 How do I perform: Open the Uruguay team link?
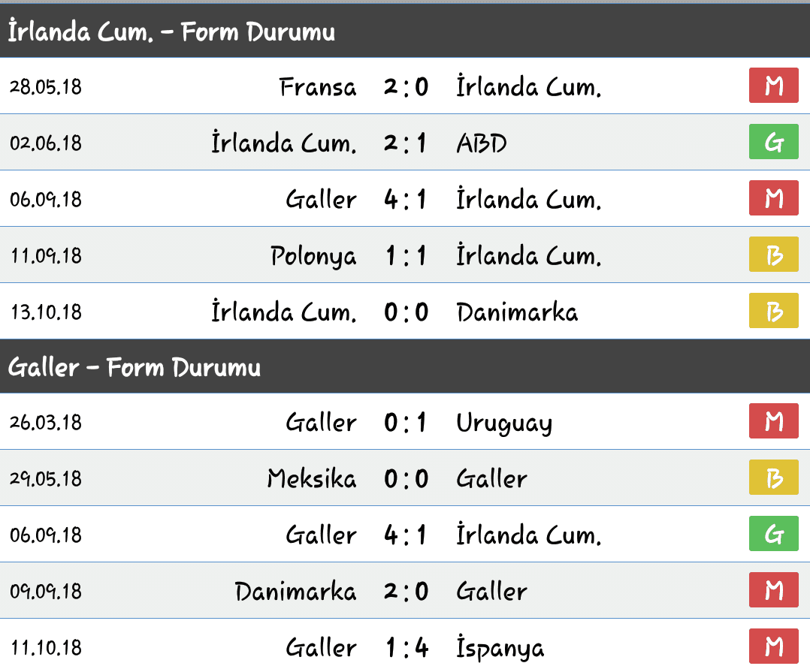coord(504,423)
